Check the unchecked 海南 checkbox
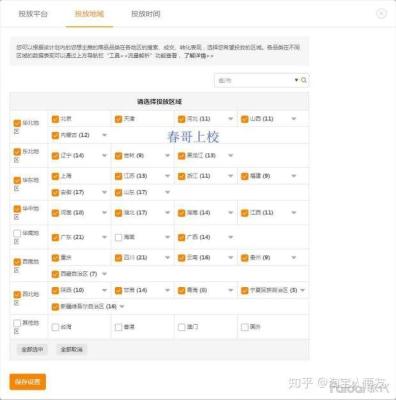 (x=118, y=237)
